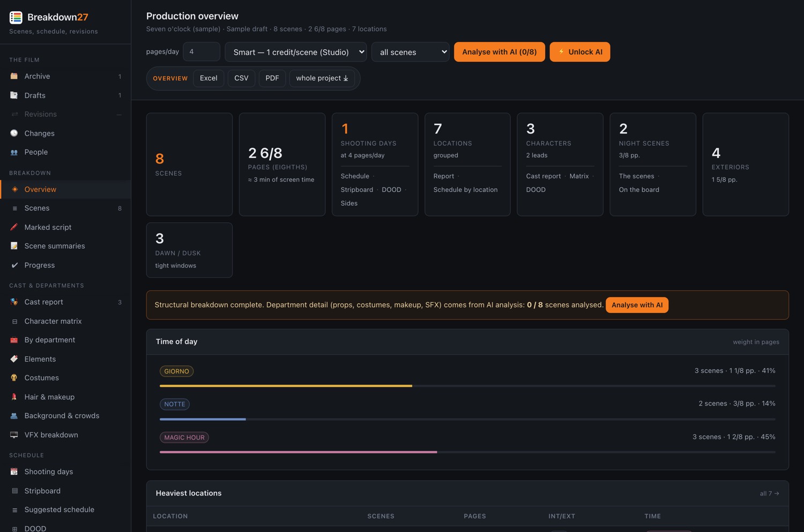Click the pages/day number input field
The height and width of the screenshot is (532, 804).
pos(202,52)
